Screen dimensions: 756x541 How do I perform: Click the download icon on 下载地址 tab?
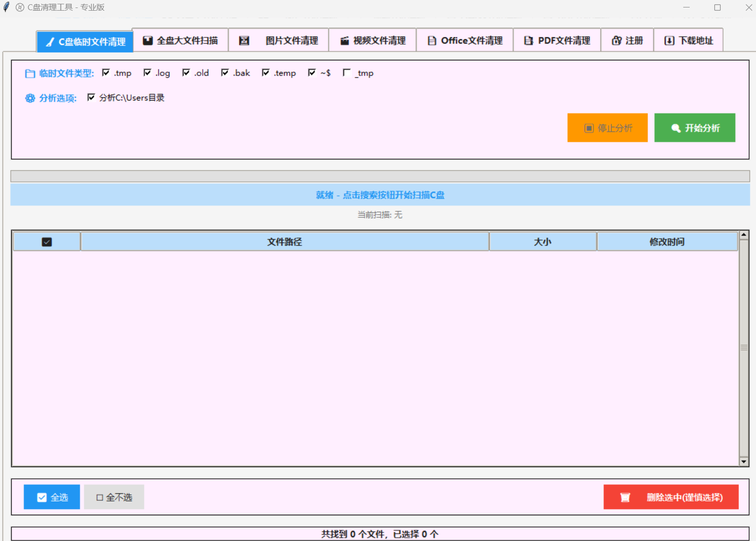[x=669, y=40]
